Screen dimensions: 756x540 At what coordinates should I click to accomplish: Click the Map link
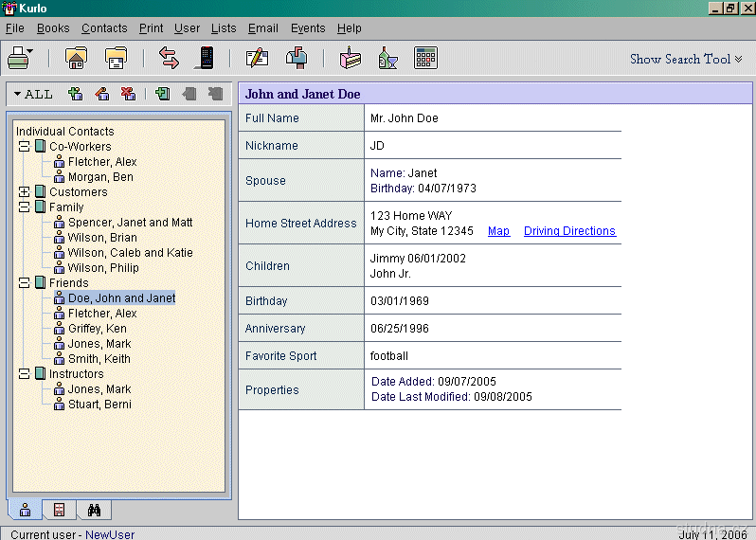498,231
